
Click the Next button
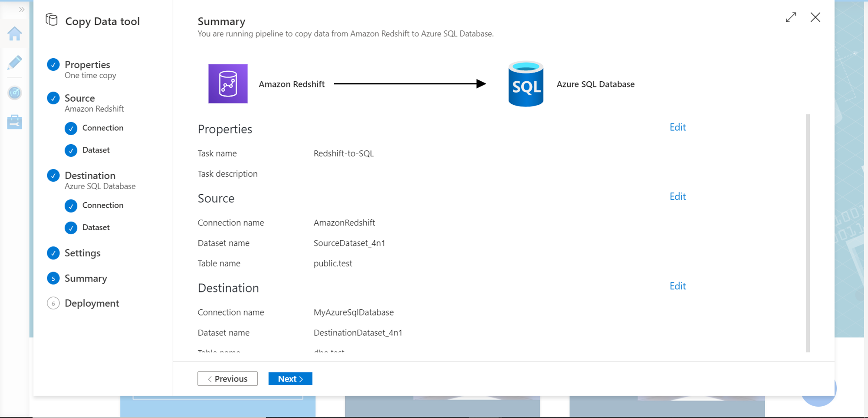coord(290,379)
